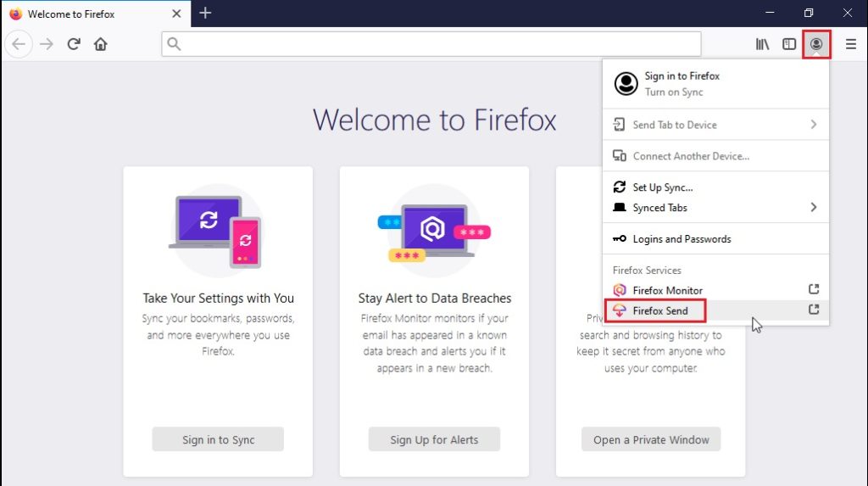Click the search magnifier in address bar
Image resolution: width=868 pixels, height=486 pixels.
[x=174, y=44]
